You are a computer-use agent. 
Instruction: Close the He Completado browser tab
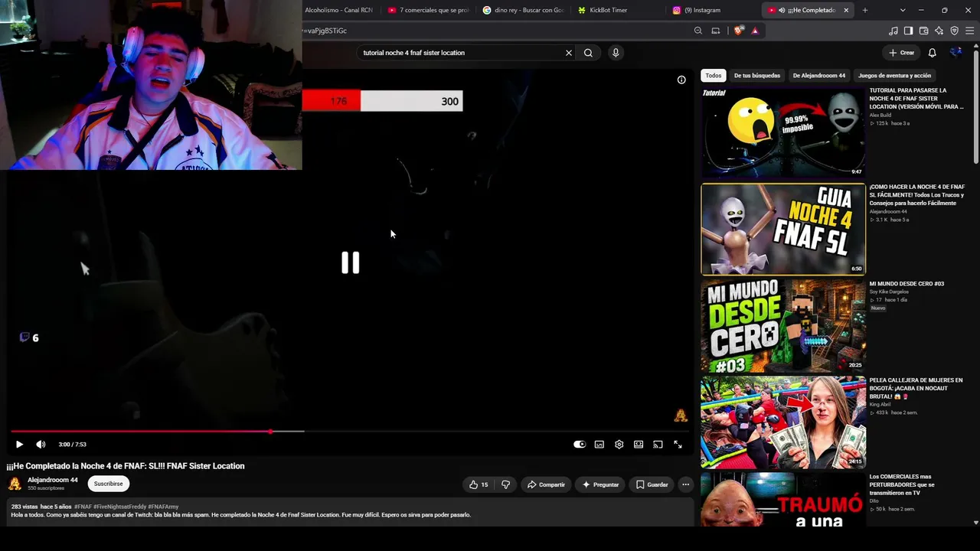846,10
